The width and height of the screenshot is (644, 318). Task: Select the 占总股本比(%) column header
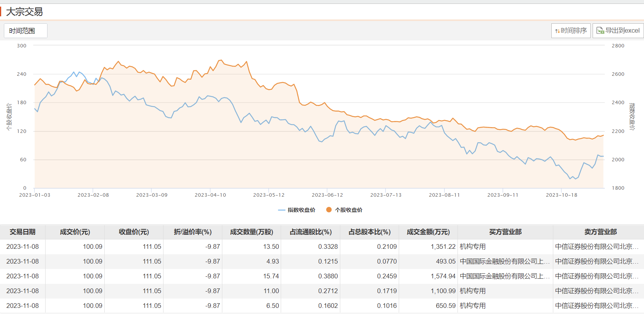pyautogui.click(x=369, y=232)
